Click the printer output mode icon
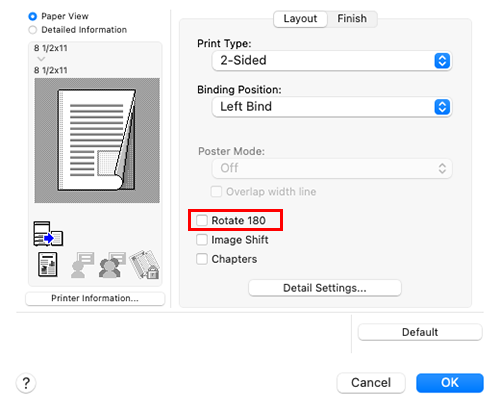 coord(48,234)
